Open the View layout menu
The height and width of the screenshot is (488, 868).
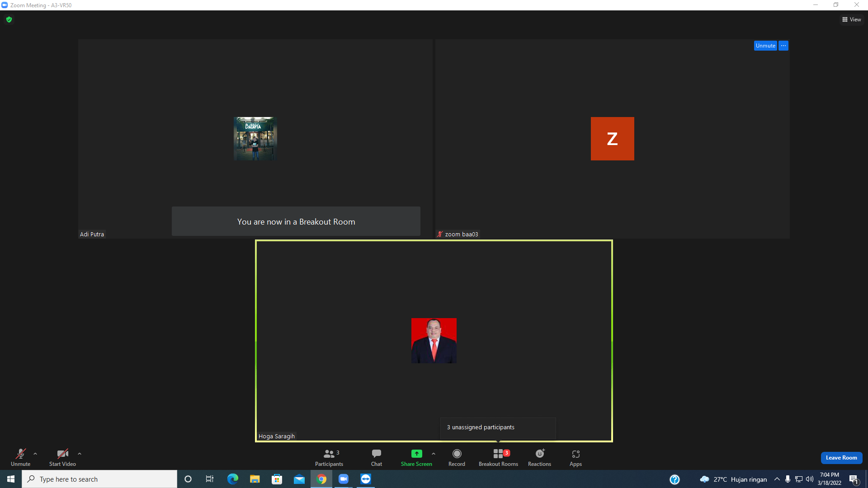click(852, 19)
